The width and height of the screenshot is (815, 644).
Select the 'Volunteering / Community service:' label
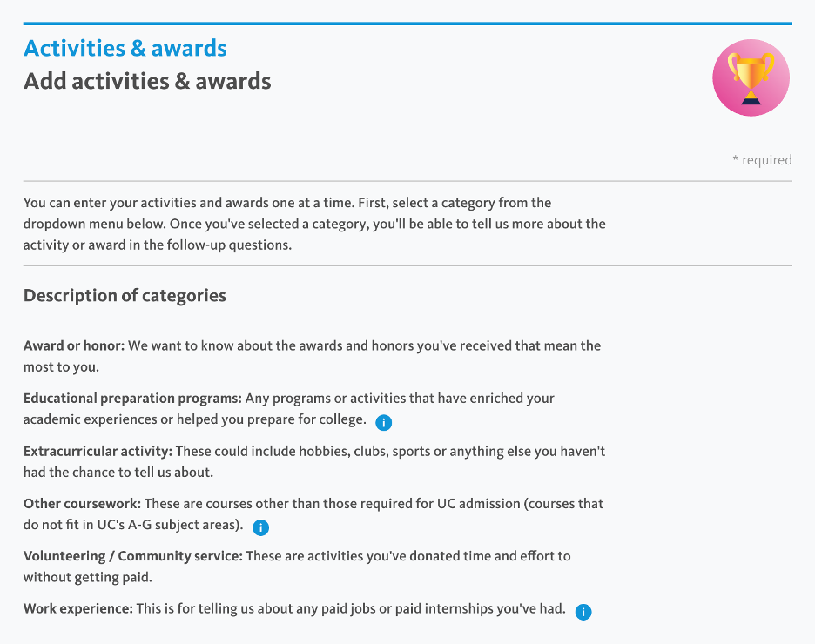pyautogui.click(x=133, y=555)
